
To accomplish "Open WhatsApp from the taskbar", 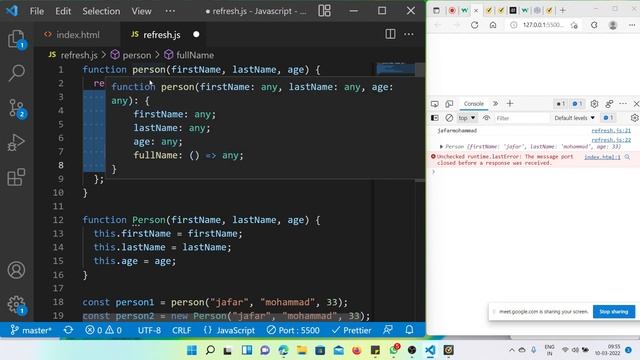I will tap(394, 350).
